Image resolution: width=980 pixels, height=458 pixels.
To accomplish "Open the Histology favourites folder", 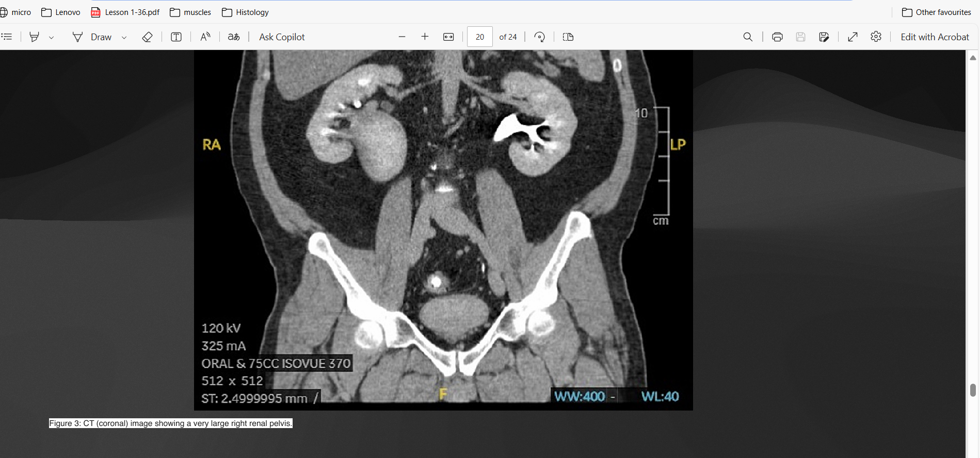I will tap(245, 12).
